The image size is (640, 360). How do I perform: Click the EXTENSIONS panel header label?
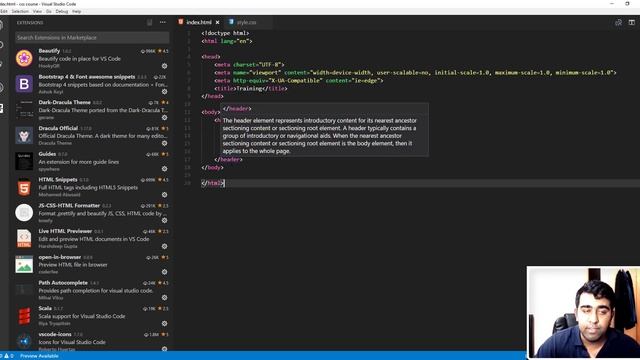click(x=30, y=22)
